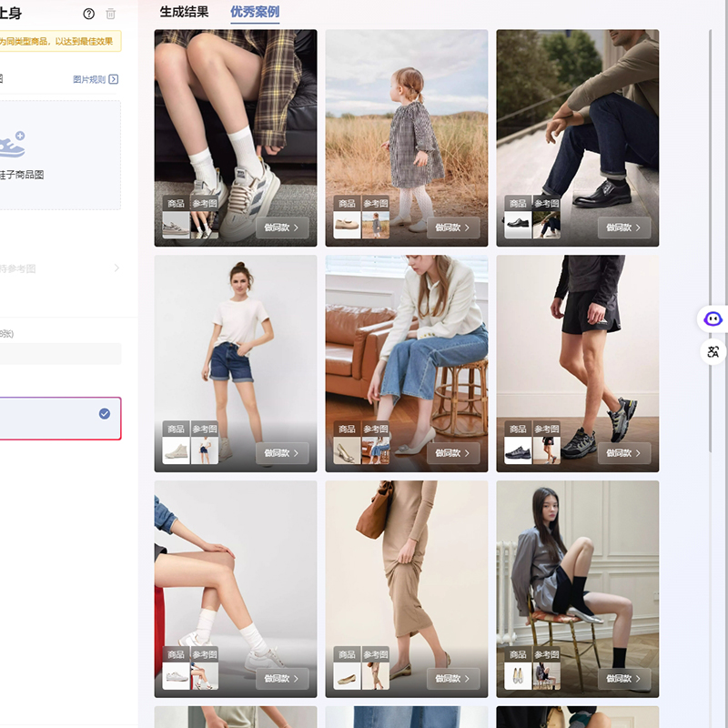Click the shoe upload icon with plus
This screenshot has height=728, width=728.
coord(13,145)
